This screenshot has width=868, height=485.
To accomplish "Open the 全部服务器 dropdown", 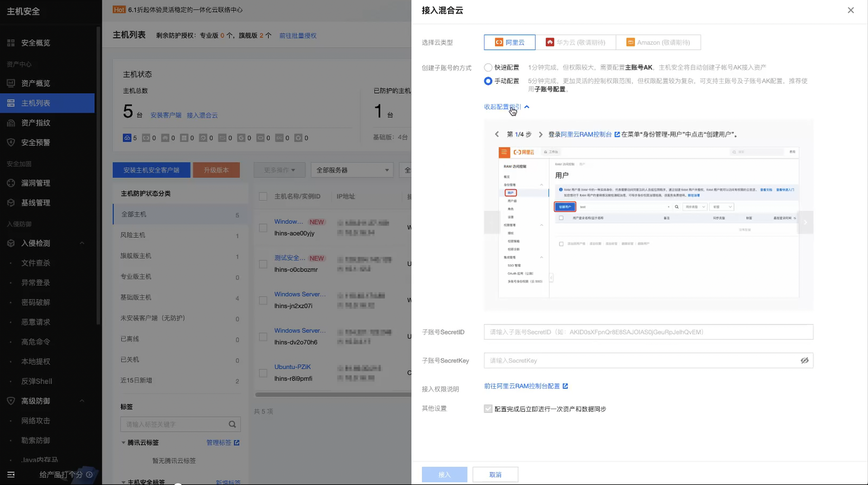I will pyautogui.click(x=352, y=170).
